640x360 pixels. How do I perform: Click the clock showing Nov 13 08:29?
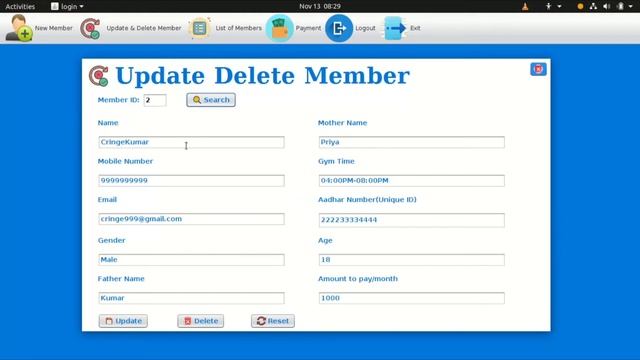click(x=320, y=6)
